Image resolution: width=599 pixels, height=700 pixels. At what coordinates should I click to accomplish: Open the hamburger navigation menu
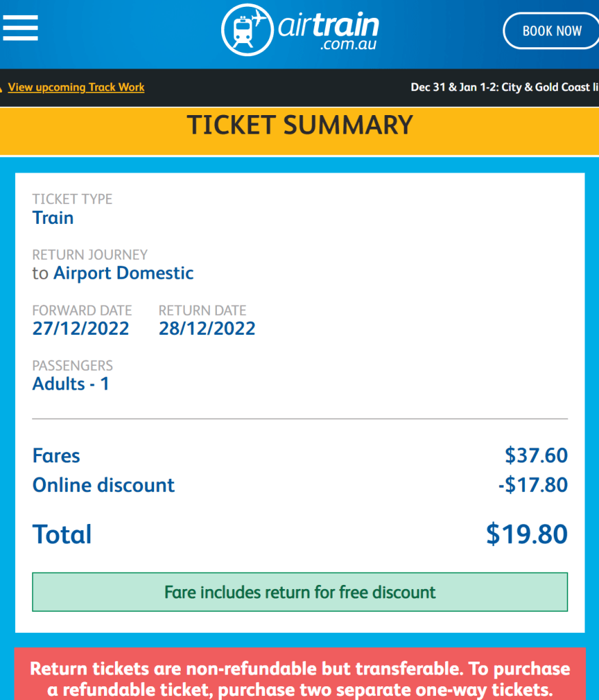click(21, 29)
